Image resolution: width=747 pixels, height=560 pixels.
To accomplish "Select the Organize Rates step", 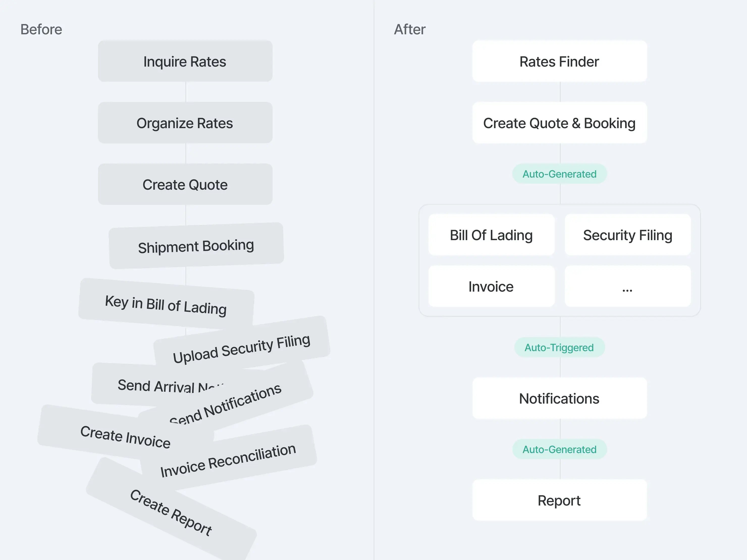I will 185,123.
